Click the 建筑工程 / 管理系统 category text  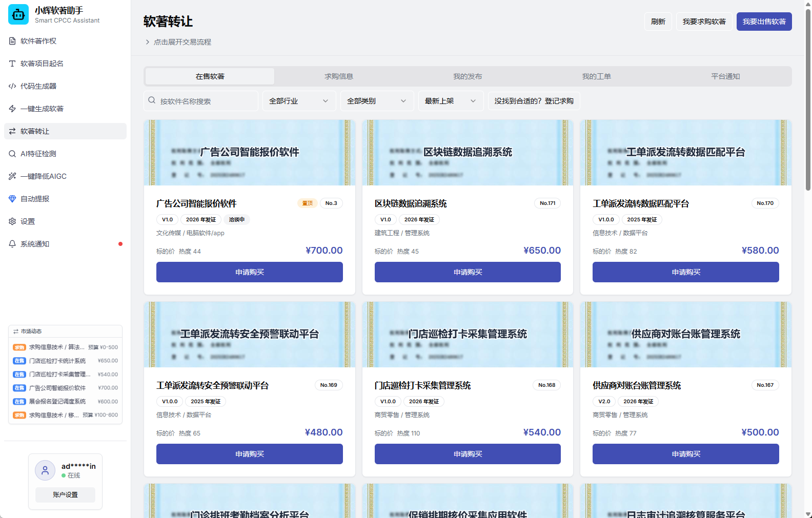pyautogui.click(x=402, y=233)
